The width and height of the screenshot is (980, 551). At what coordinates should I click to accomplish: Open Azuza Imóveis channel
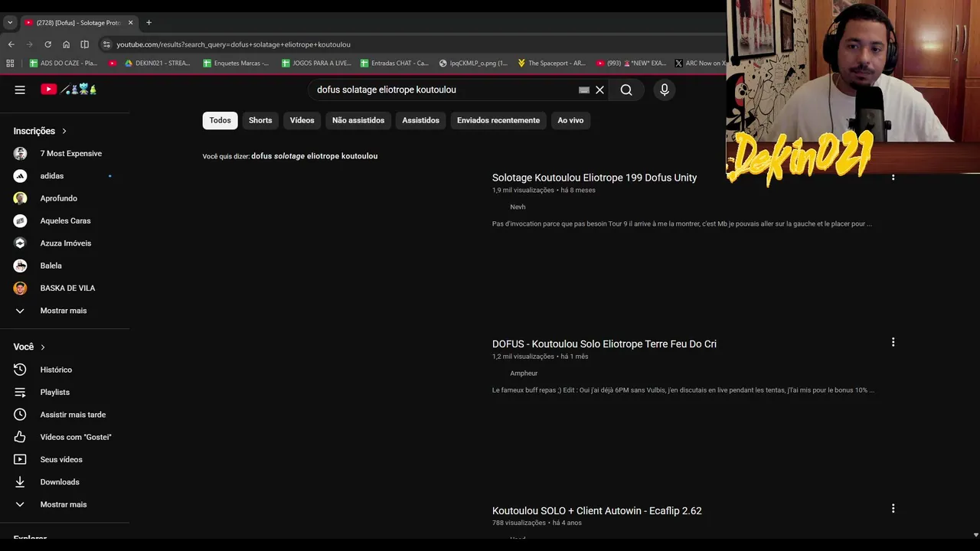pyautogui.click(x=64, y=243)
